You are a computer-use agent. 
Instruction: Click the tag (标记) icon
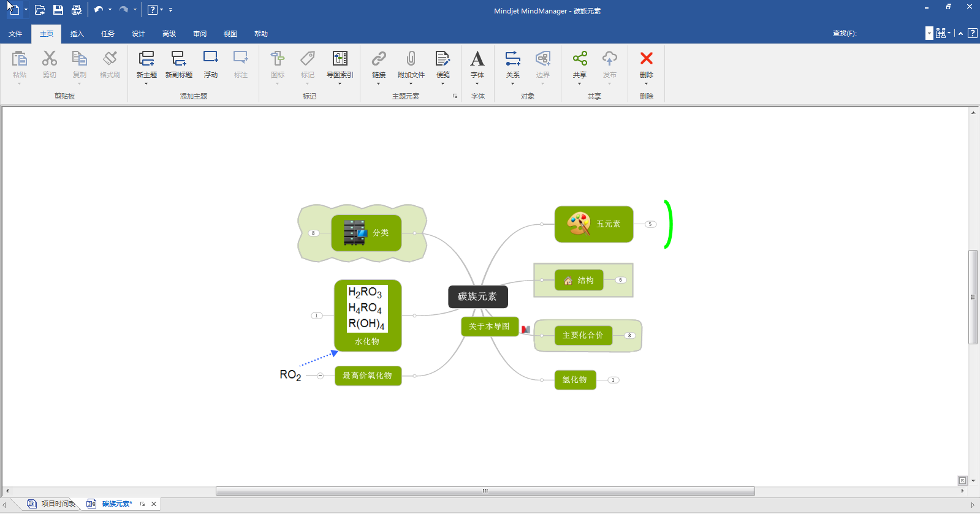click(x=307, y=59)
